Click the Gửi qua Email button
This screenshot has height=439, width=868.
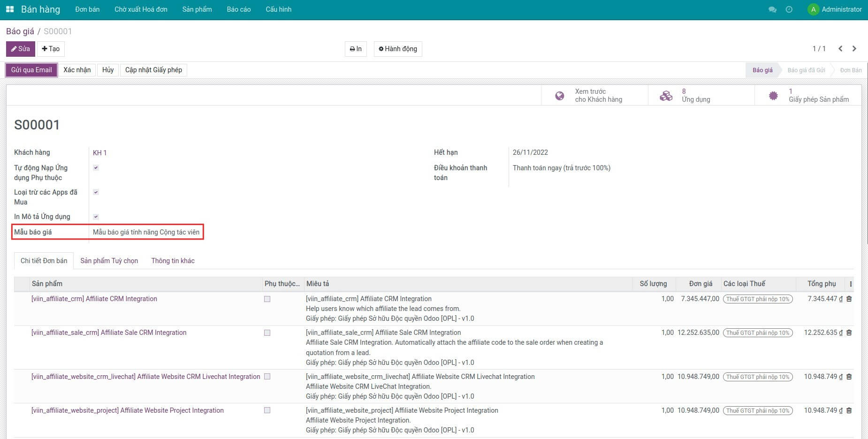pyautogui.click(x=31, y=70)
